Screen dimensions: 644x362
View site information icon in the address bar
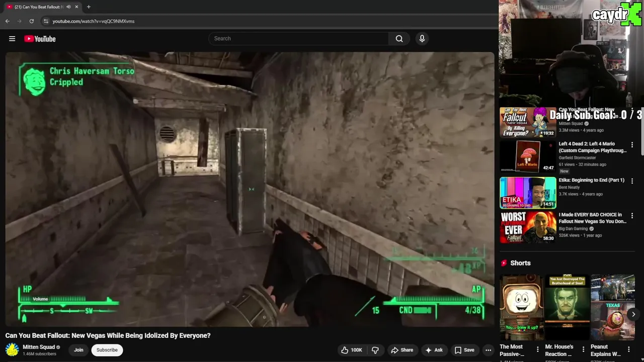tap(46, 21)
